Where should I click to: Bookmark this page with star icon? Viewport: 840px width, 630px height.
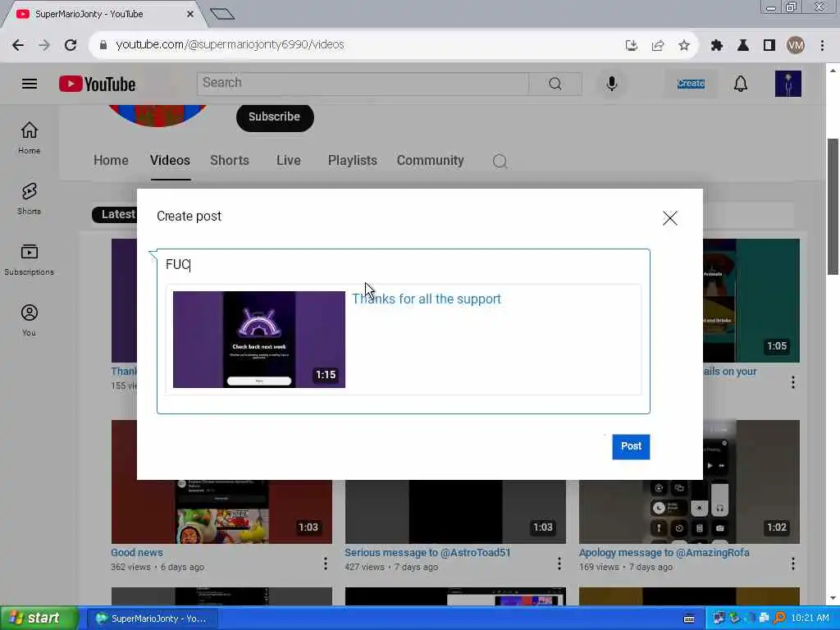683,45
